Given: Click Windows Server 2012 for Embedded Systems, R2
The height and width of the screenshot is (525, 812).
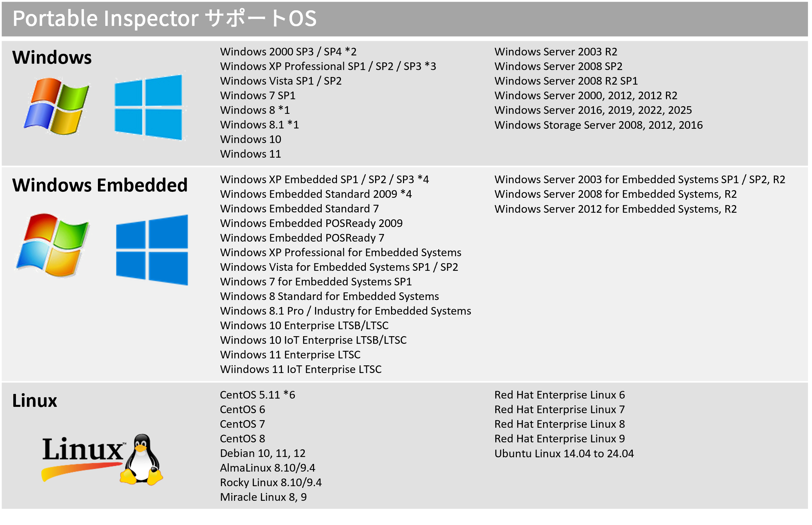Looking at the screenshot, I should [615, 209].
